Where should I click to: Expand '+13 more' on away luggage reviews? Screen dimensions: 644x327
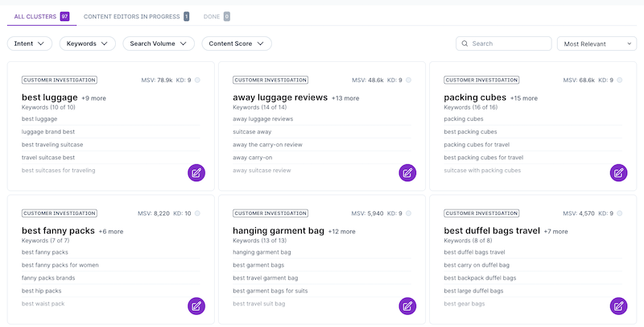point(345,98)
